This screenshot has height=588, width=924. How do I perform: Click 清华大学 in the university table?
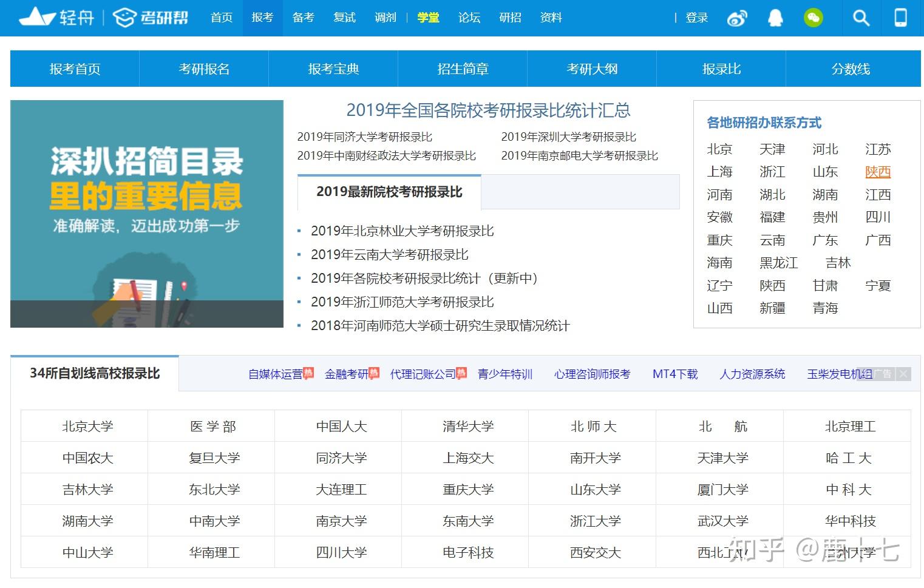pyautogui.click(x=468, y=427)
